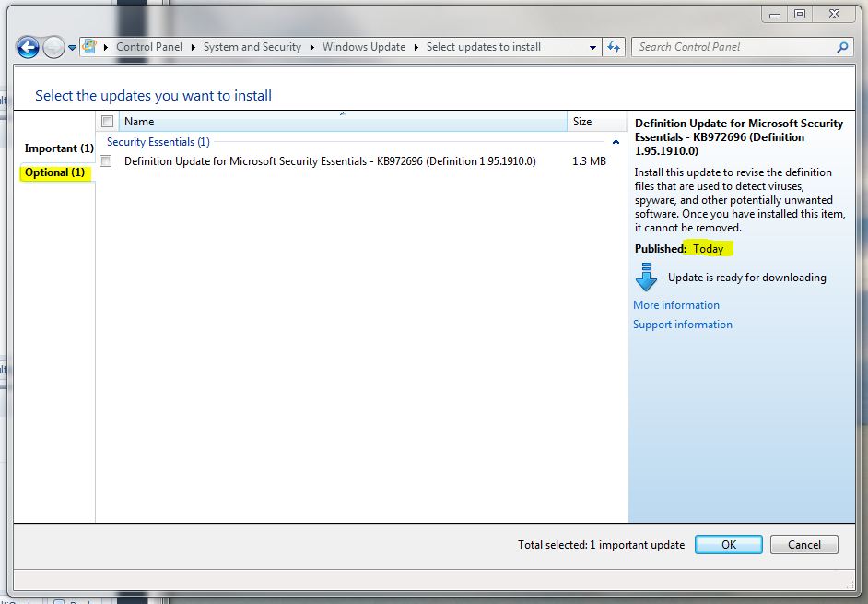The width and height of the screenshot is (868, 604).
Task: Check the Definition Update KB972696 checkbox
Action: coord(106,161)
